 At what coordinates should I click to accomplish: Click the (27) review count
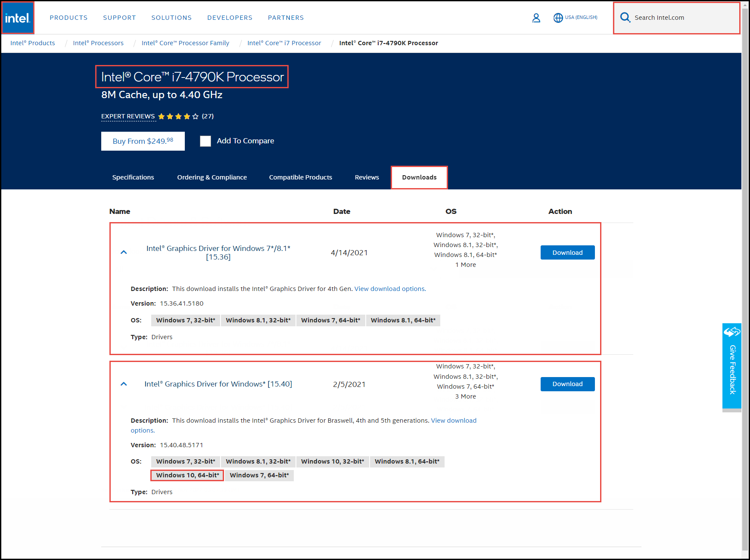tap(208, 116)
